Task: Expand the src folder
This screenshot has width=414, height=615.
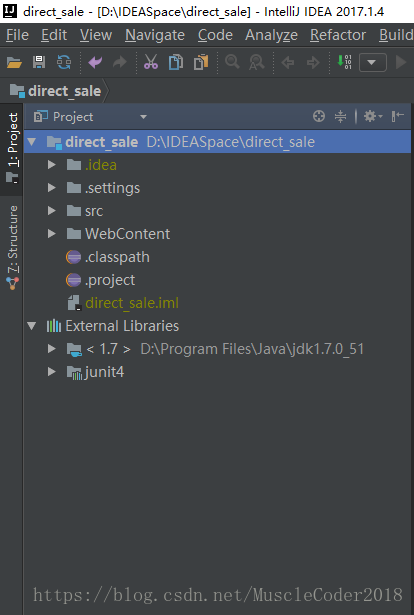Action: point(51,211)
